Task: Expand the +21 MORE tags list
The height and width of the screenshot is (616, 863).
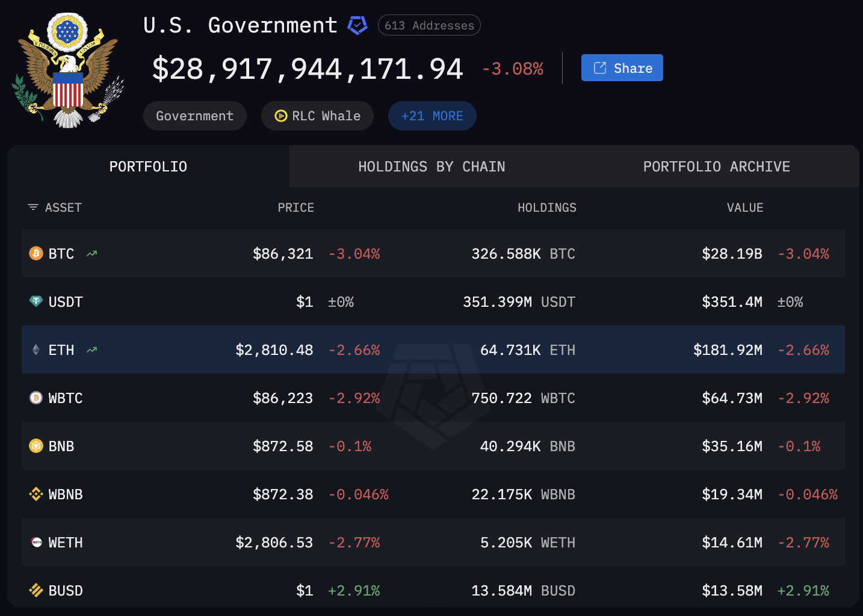Action: click(x=432, y=115)
